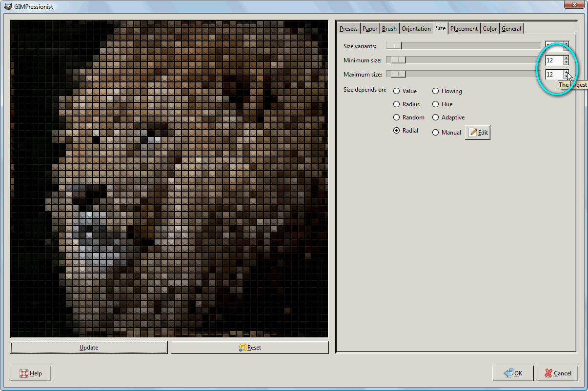Image resolution: width=588 pixels, height=391 pixels.
Task: Switch to the Presets tab
Action: click(x=348, y=29)
